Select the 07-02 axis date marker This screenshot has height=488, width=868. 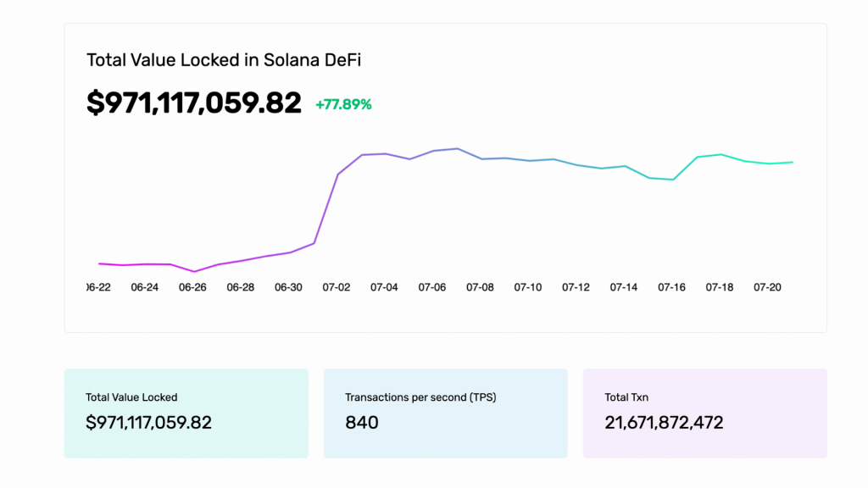336,287
